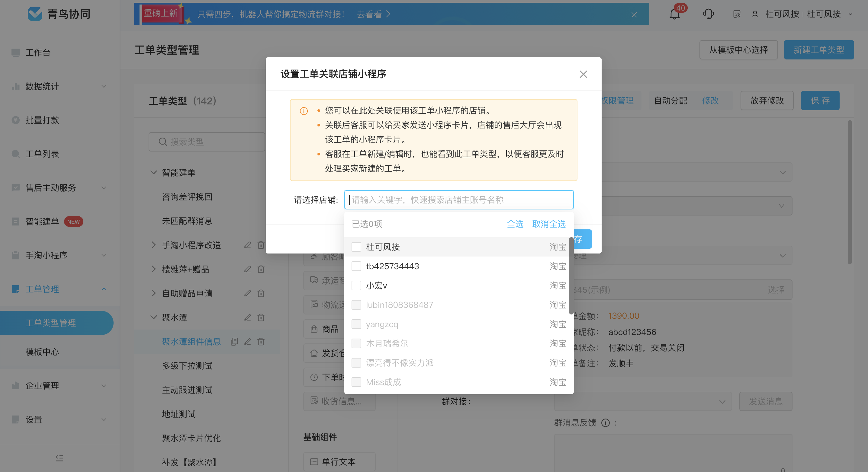868x472 pixels.
Task: Open 模板中心 in sidebar
Action: point(43,352)
